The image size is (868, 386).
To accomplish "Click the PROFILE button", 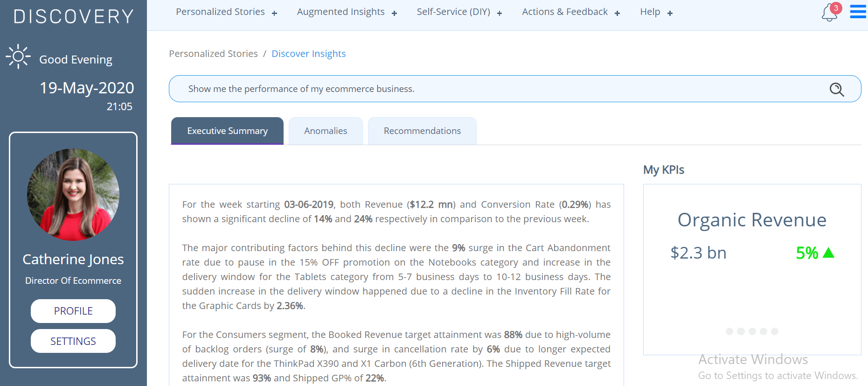I will point(73,311).
